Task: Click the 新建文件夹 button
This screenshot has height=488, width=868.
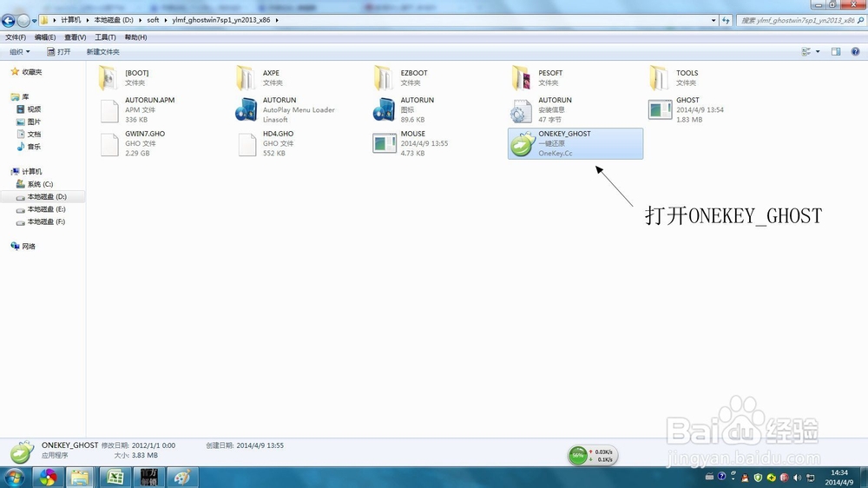Action: (102, 51)
